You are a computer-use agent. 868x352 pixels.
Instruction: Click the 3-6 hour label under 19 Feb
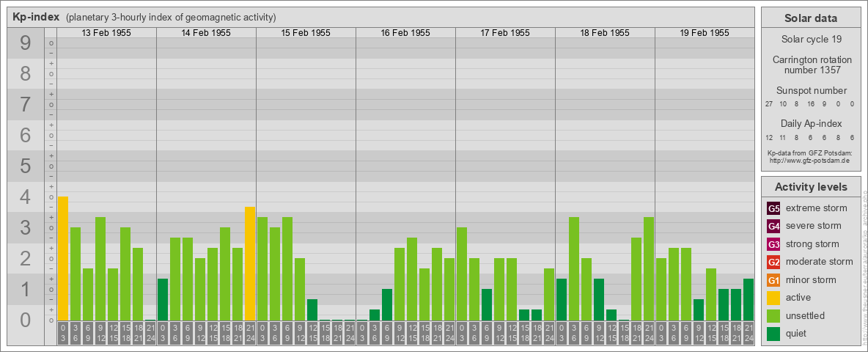[674, 334]
